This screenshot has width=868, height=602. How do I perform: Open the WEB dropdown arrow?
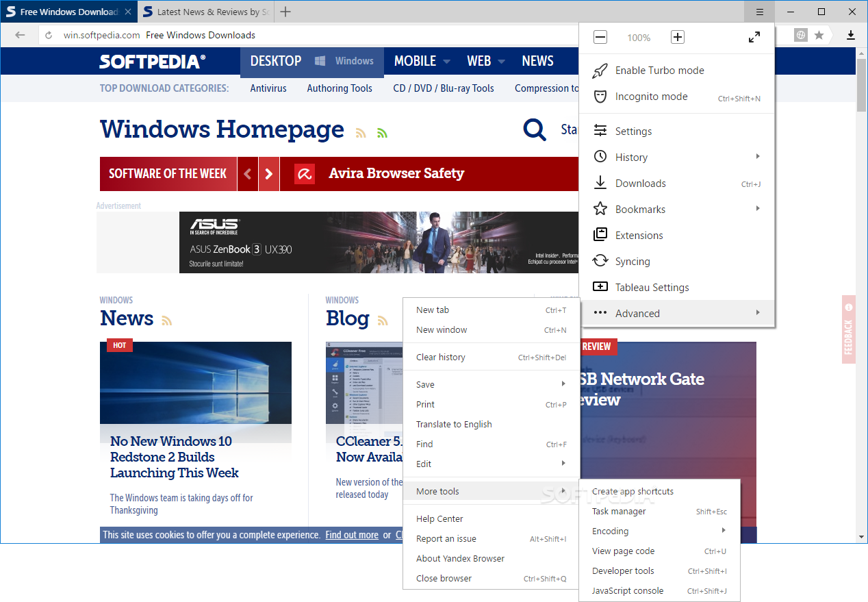(501, 62)
